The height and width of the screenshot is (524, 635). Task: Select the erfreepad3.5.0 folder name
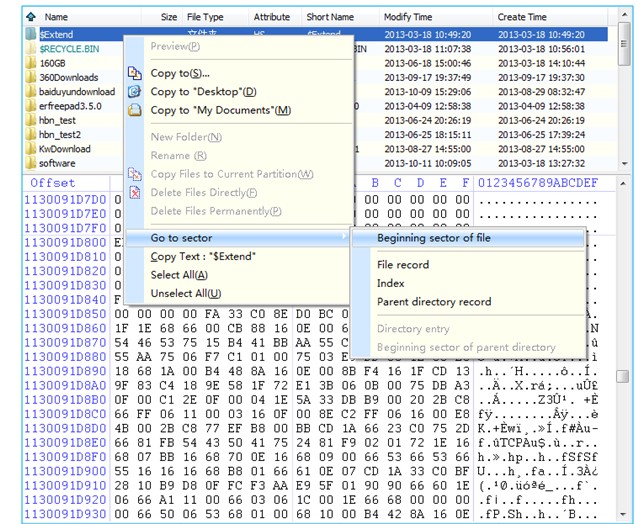70,106
